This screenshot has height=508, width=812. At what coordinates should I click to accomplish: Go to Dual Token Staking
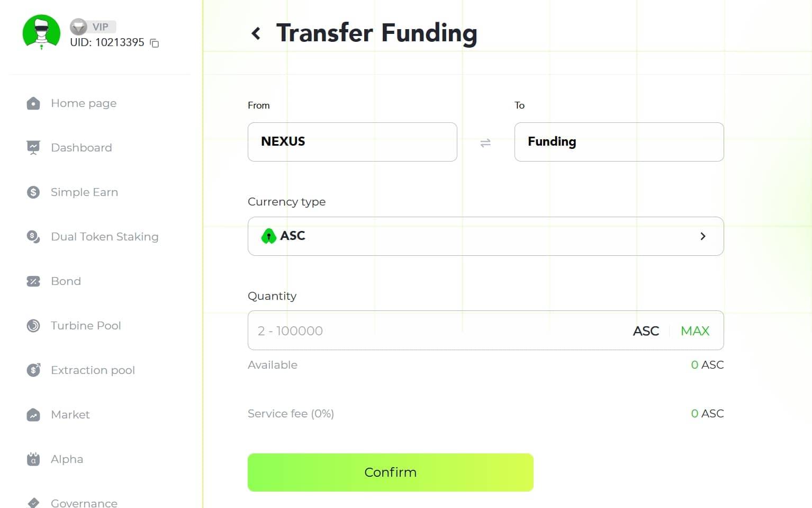click(104, 237)
